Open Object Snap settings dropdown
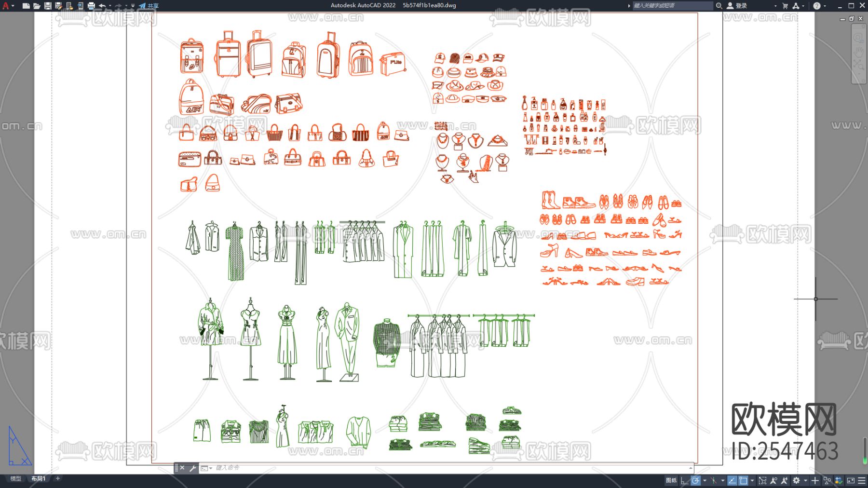The image size is (868, 488). (x=752, y=480)
